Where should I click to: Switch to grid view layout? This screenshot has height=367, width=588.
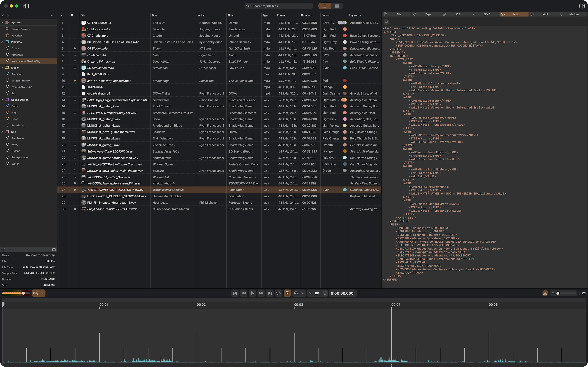(337, 6)
